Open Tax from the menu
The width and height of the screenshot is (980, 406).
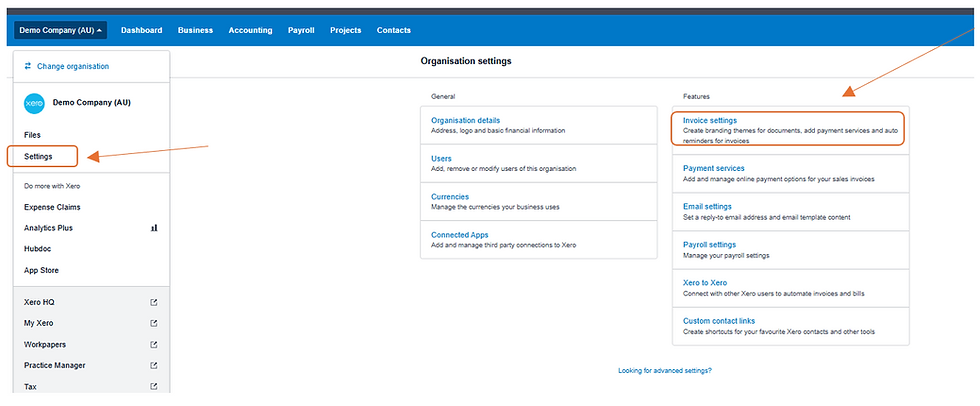30,387
